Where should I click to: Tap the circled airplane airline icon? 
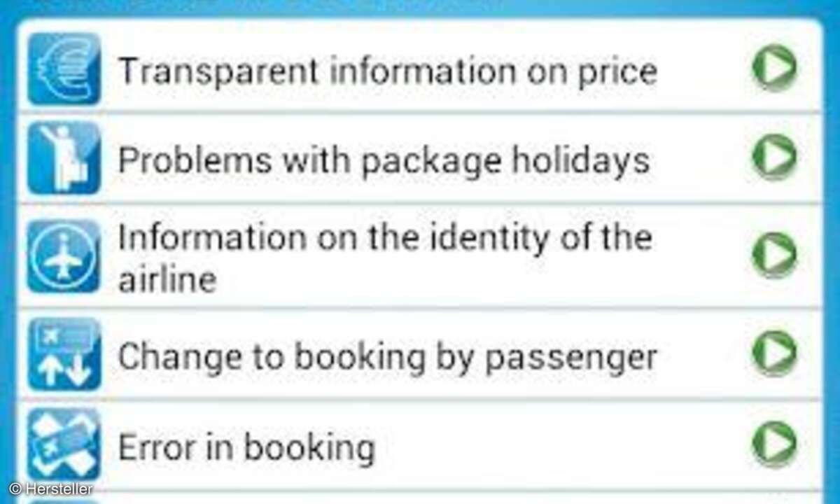[64, 256]
